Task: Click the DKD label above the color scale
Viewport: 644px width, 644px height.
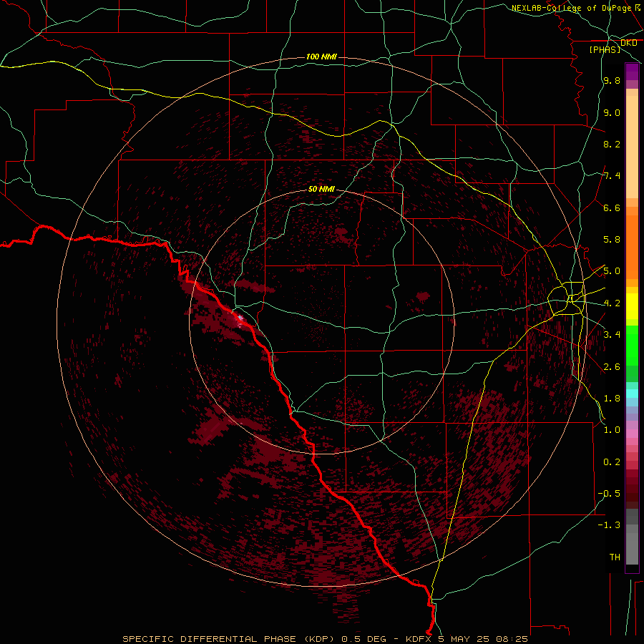Action: pos(628,43)
